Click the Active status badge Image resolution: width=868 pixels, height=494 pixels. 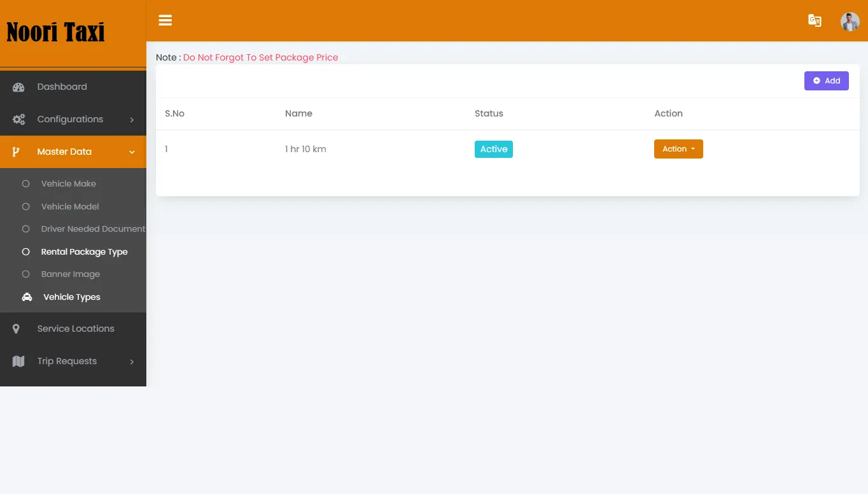point(493,148)
